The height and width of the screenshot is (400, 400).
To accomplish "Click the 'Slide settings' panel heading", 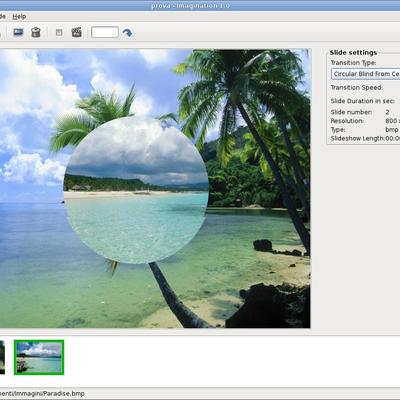I will [x=353, y=52].
